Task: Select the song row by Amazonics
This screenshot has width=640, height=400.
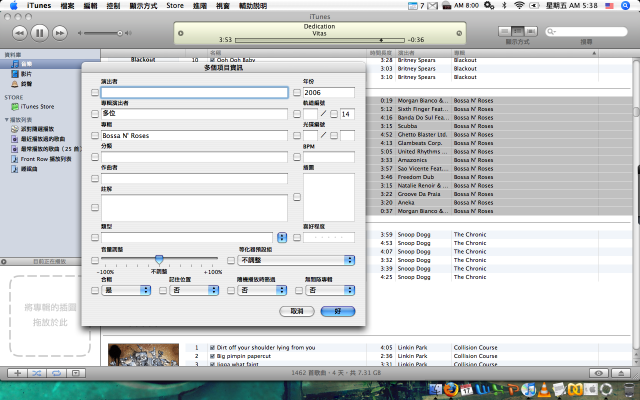Action: [499, 160]
